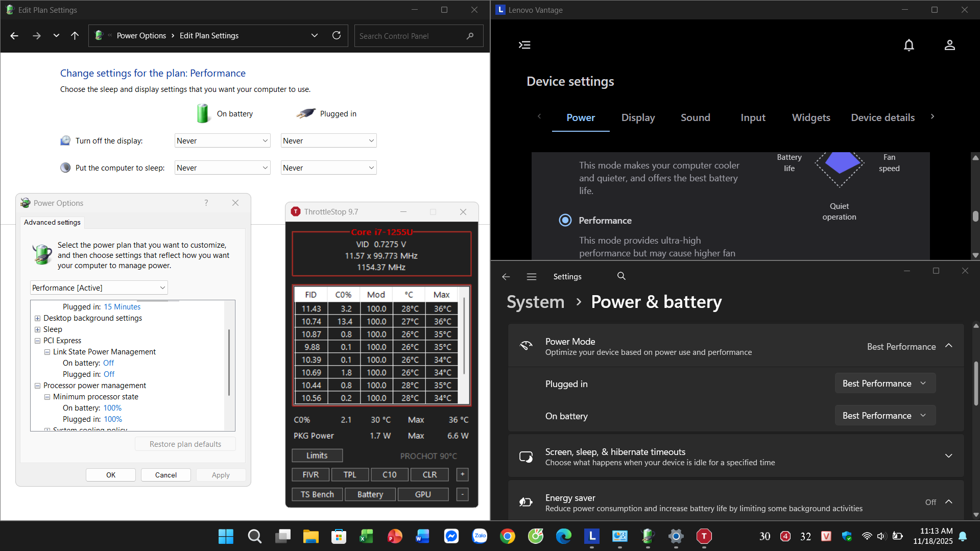Open the On battery power mode dropdown
The height and width of the screenshot is (551, 980).
pos(885,416)
